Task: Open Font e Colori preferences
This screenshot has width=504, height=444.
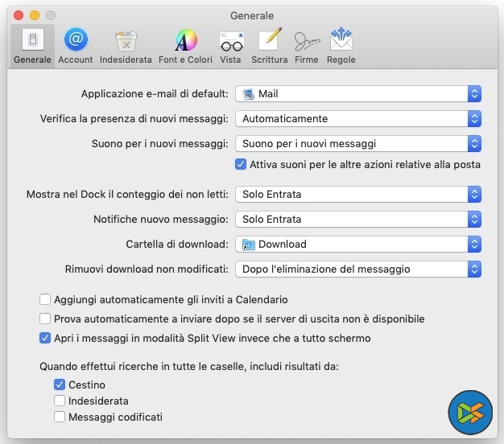Action: point(186,45)
